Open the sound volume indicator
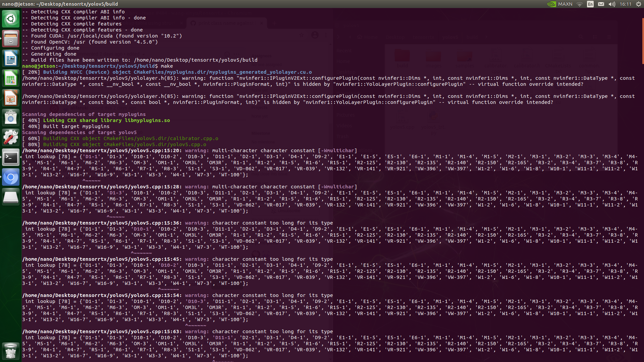Viewport: 644px width, 362px height. [612, 4]
